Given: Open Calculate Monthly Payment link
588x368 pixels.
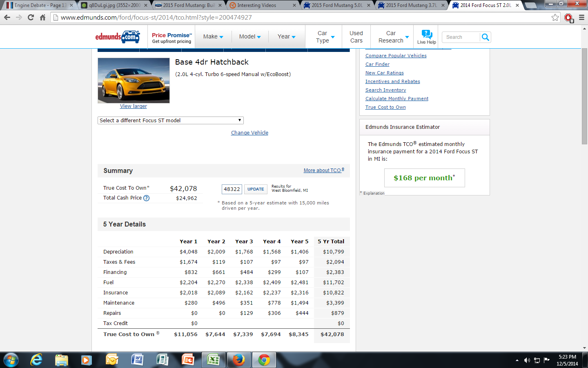Looking at the screenshot, I should 397,99.
